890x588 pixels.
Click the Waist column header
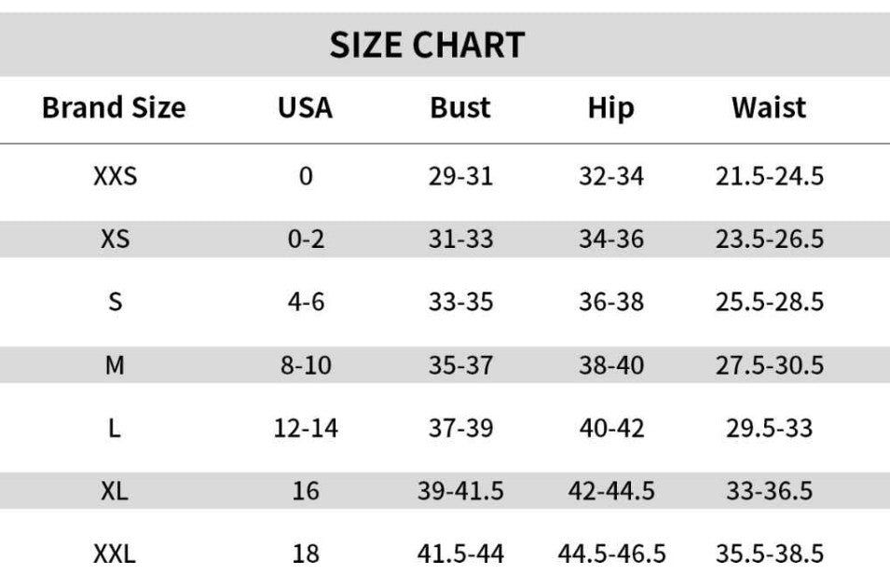(x=769, y=108)
